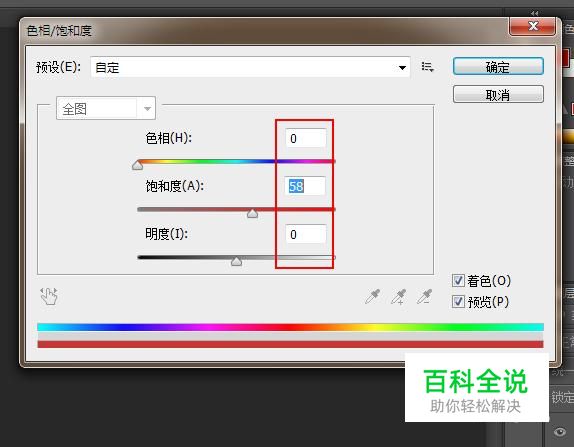
Task: Open the preset options menu icon
Action: pyautogui.click(x=427, y=67)
